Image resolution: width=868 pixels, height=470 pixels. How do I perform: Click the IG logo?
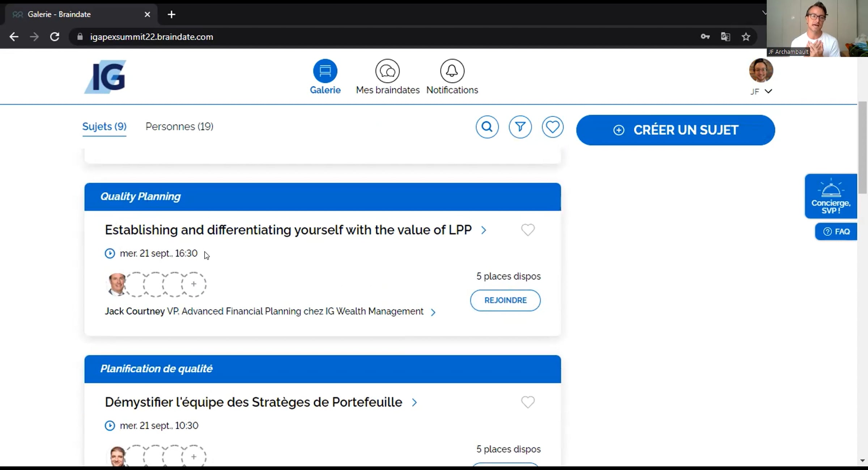(105, 77)
